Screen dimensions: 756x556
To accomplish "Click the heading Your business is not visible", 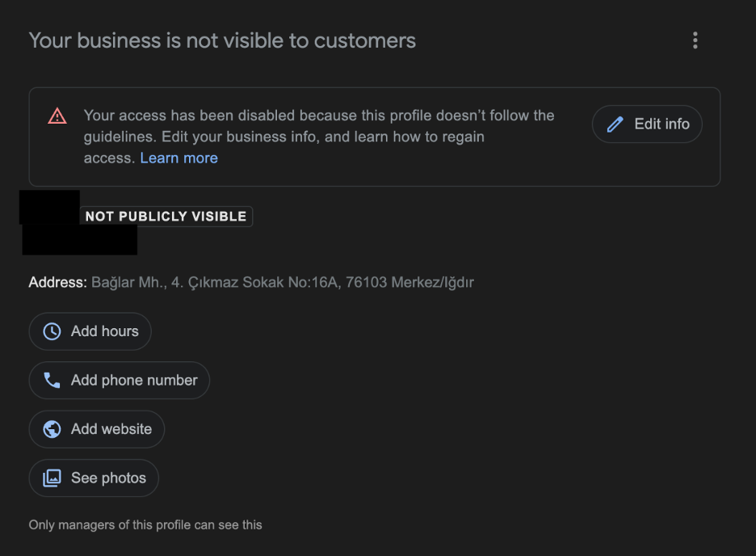I will pos(221,40).
